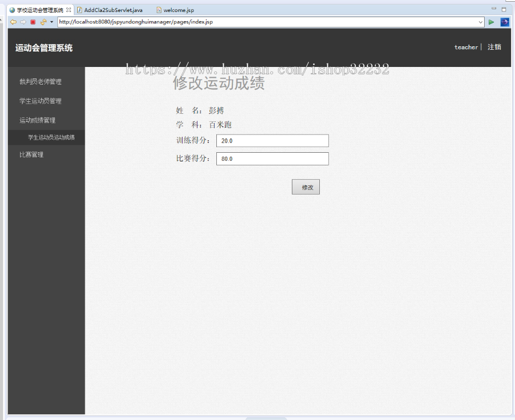Click the teacher username link
Screen dimensions: 515x420
pyautogui.click(x=466, y=47)
